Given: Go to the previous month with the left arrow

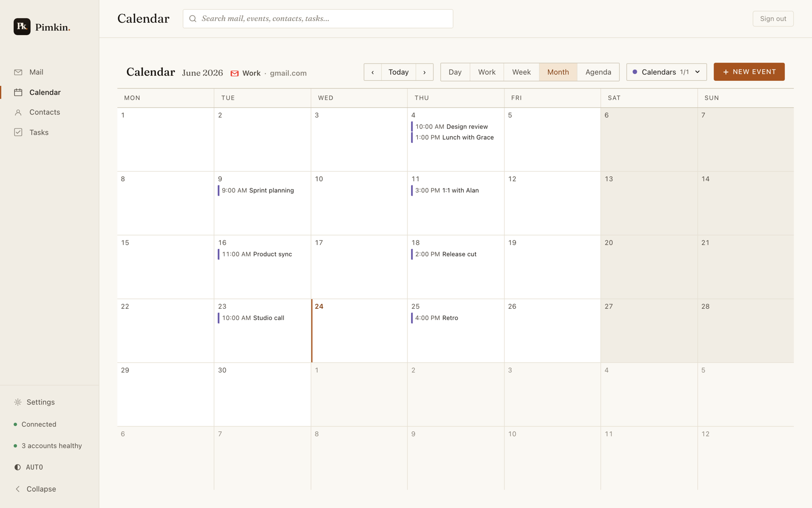Looking at the screenshot, I should [373, 72].
